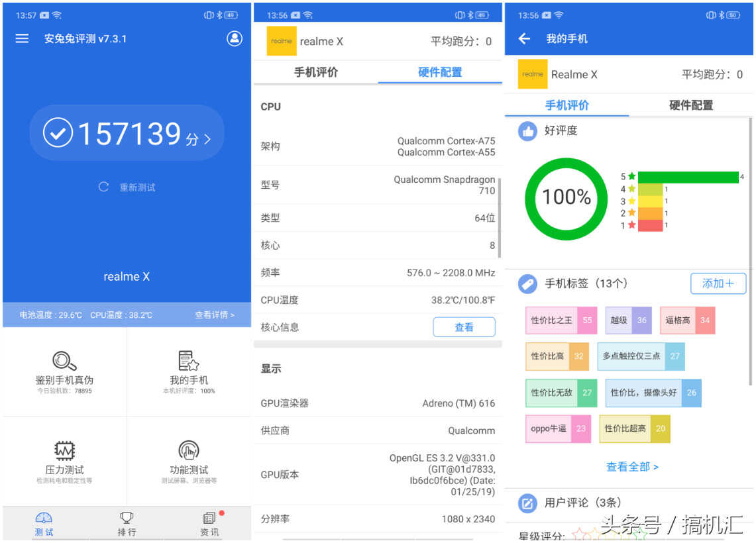
Task: Click the scrollbar on 我的手机 review list
Action: coord(751,252)
